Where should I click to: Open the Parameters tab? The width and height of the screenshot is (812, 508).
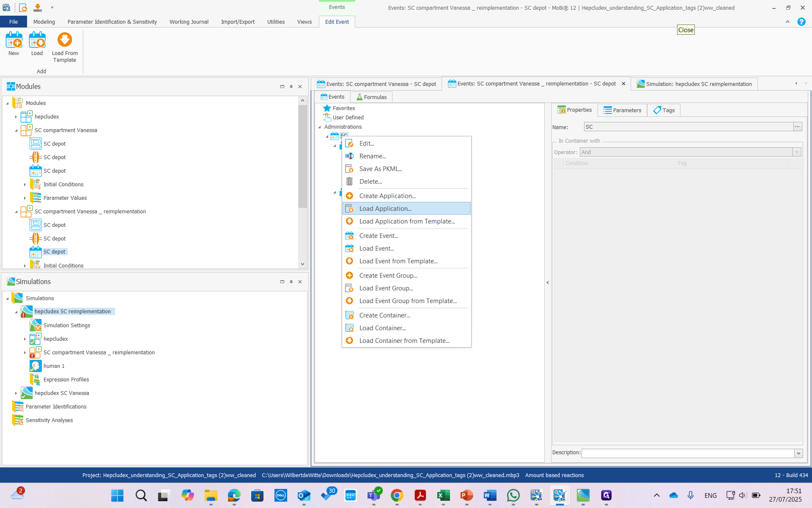[623, 110]
